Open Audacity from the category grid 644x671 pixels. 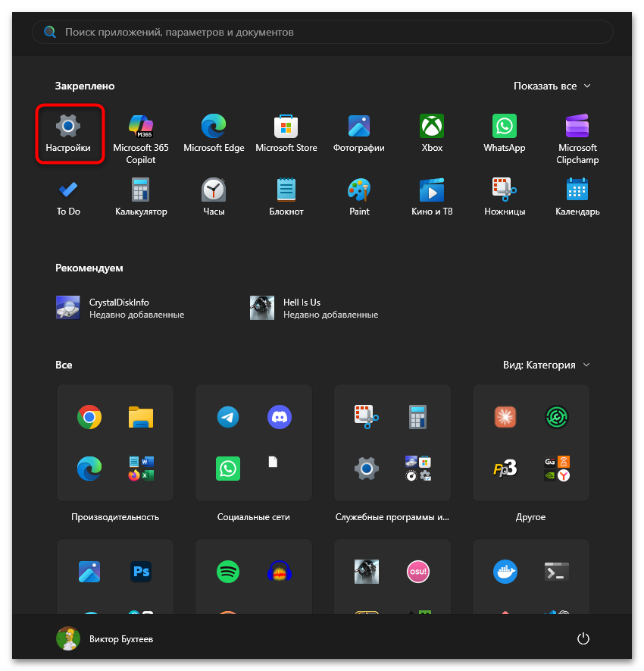[x=280, y=571]
